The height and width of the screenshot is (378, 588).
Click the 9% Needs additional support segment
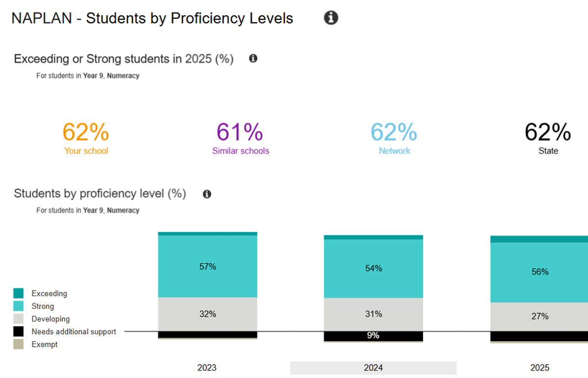point(373,336)
